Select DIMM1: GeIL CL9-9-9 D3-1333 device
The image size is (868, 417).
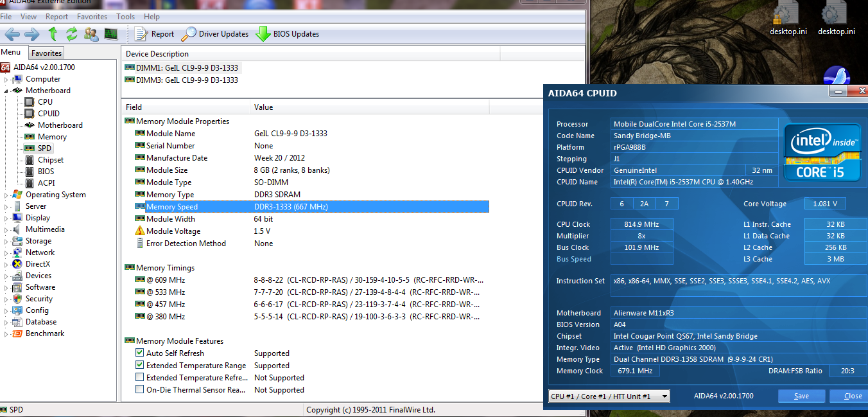tap(181, 67)
